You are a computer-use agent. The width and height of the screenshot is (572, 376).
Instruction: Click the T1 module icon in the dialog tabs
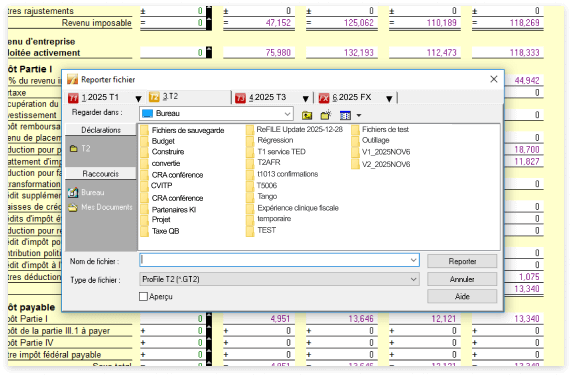[x=73, y=98]
